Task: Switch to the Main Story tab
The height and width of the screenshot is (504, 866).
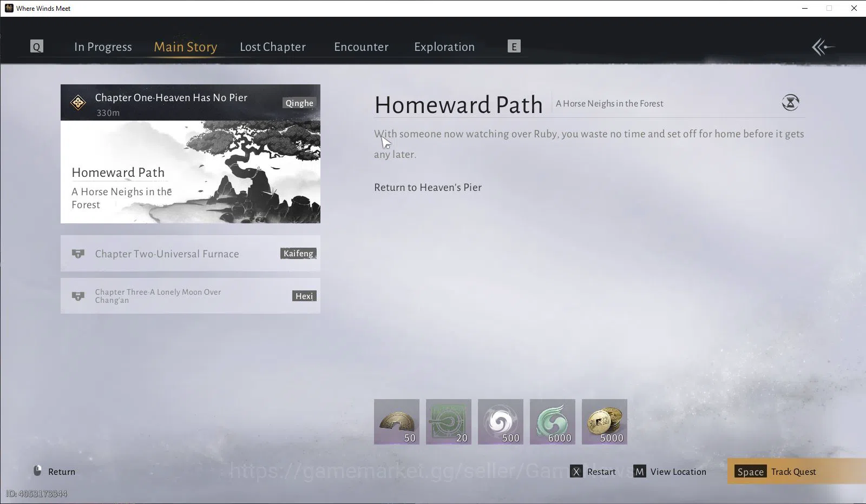Action: click(186, 47)
